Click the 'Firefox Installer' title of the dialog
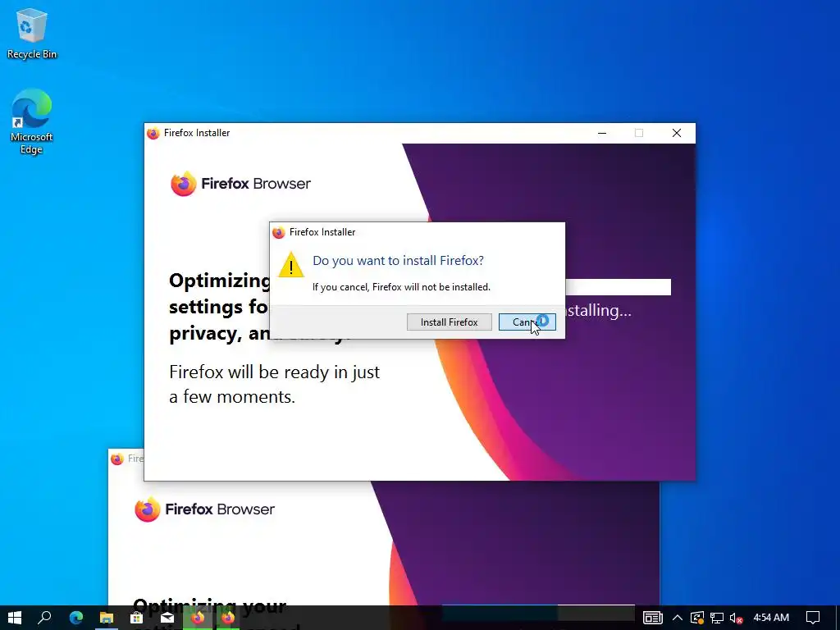This screenshot has width=840, height=630. click(322, 232)
